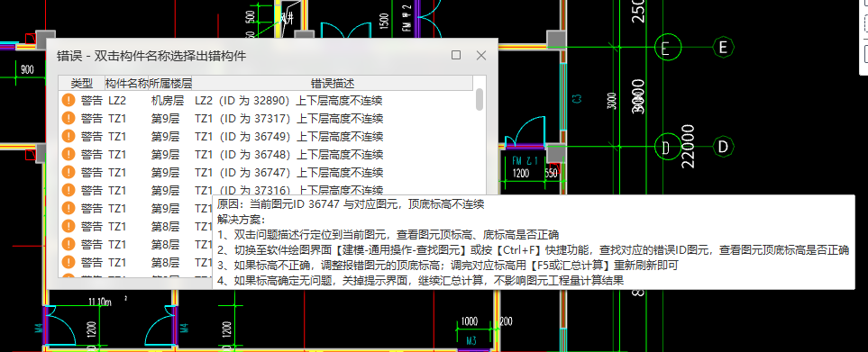The image size is (868, 352).
Task: Select error description 'LZ2 (ID 为 32890) 上下层高度不连续'
Action: (288, 101)
